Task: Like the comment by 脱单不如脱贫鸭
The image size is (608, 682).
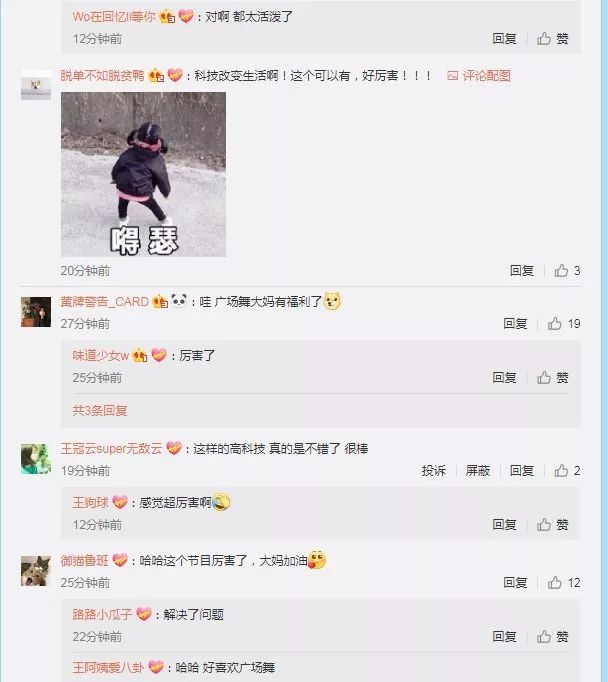Action: [567, 271]
